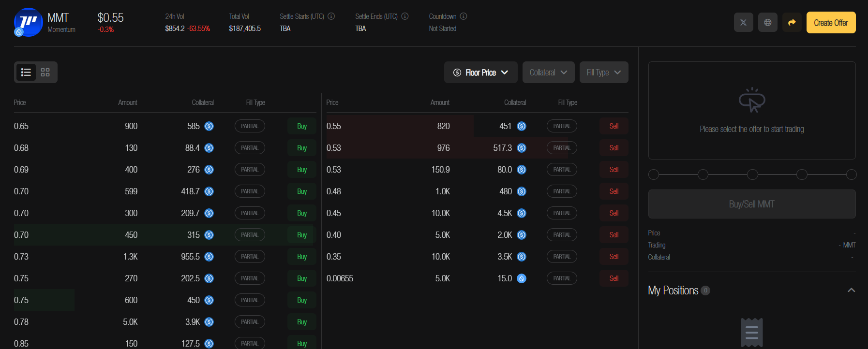This screenshot has height=349, width=868.
Task: Switch to list view layout
Action: point(26,72)
